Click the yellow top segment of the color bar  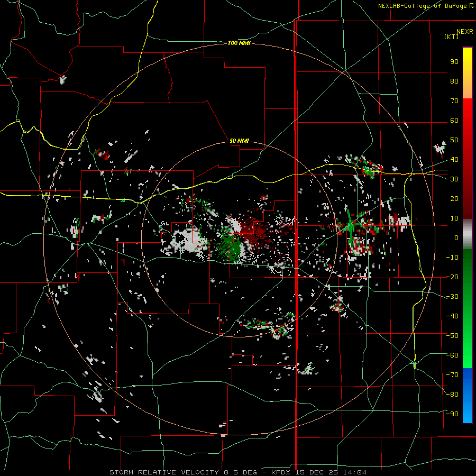[x=467, y=73]
